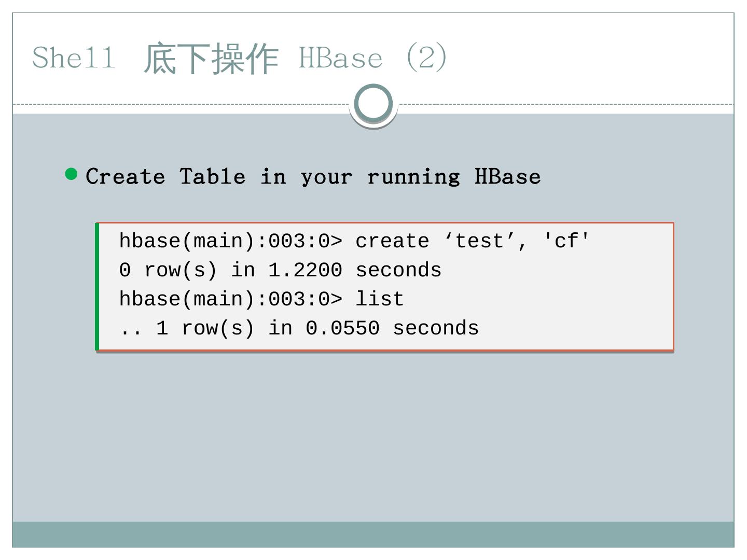
Task: Click the word "Shell" in the title
Action: [x=74, y=57]
